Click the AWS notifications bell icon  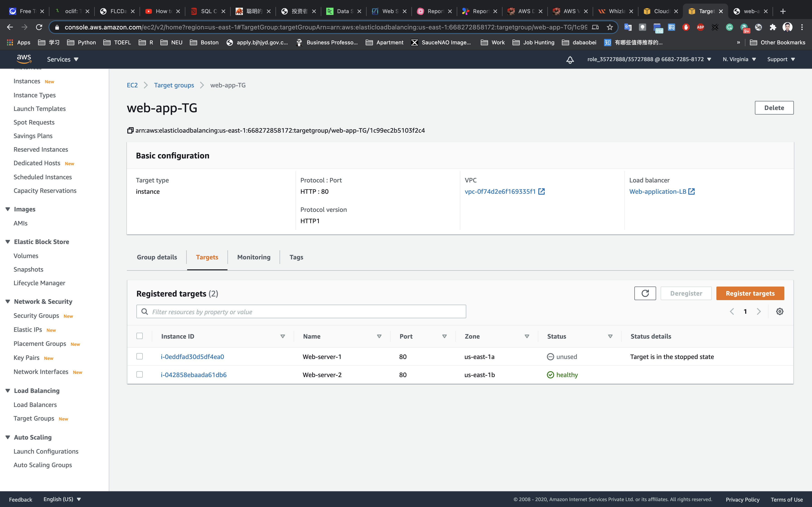pyautogui.click(x=570, y=60)
